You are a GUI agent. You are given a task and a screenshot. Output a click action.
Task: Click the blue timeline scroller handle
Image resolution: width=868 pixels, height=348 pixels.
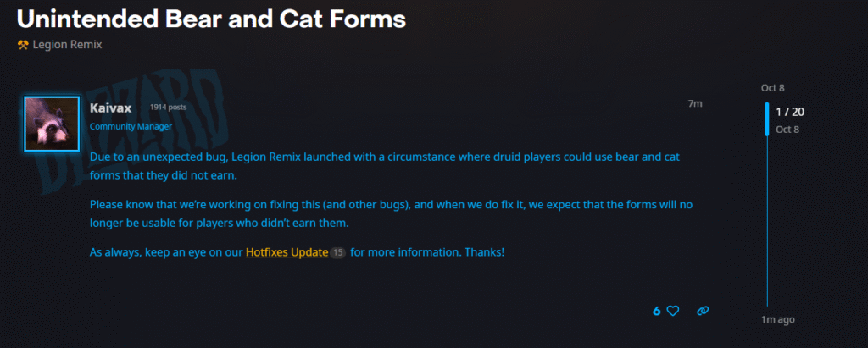pos(767,119)
